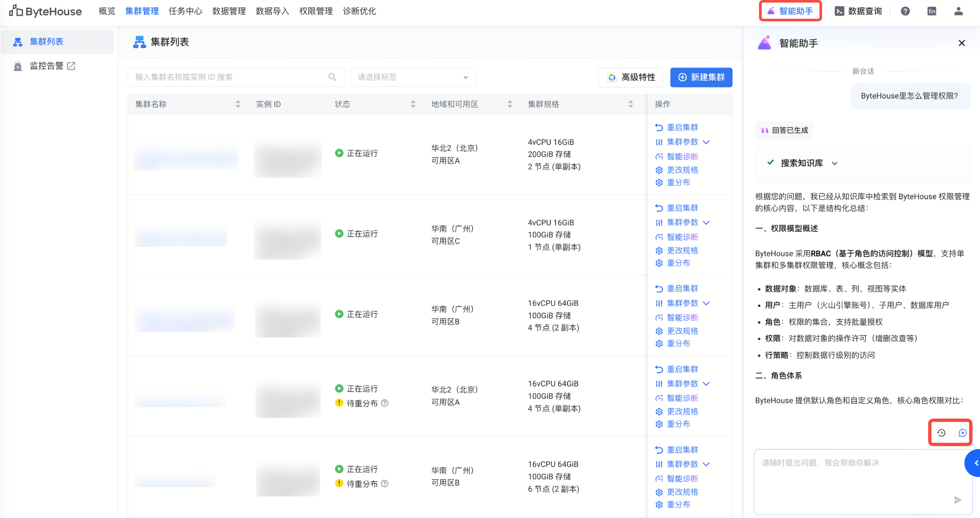Click info icon beside first 待重分布
Viewport: 980px width, 518px height.
pyautogui.click(x=385, y=403)
